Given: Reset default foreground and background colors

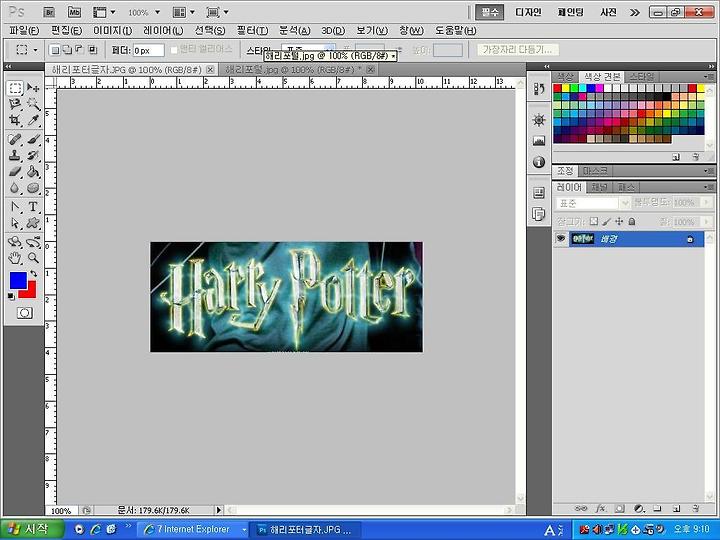Looking at the screenshot, I should point(11,297).
